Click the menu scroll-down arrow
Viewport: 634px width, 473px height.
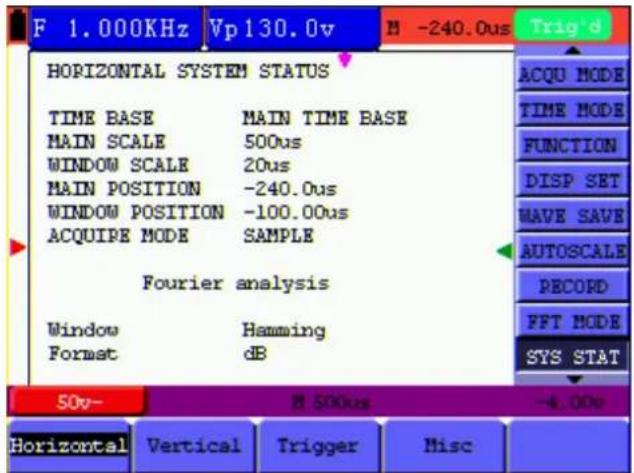tap(574, 379)
